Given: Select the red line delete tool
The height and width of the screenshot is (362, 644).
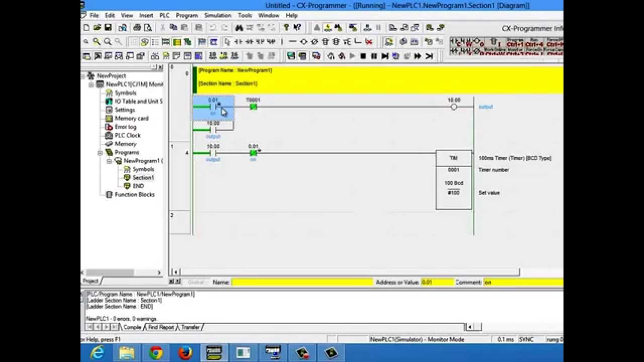Looking at the screenshot, I should (369, 42).
